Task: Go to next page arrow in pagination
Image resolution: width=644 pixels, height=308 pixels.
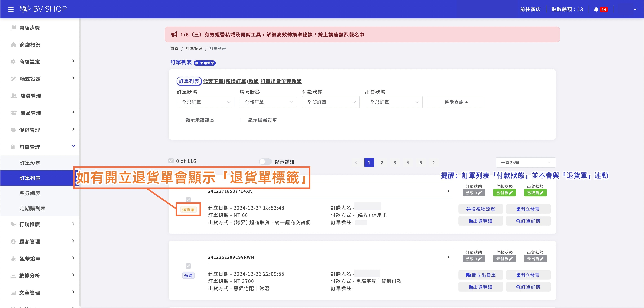Action: tap(433, 162)
